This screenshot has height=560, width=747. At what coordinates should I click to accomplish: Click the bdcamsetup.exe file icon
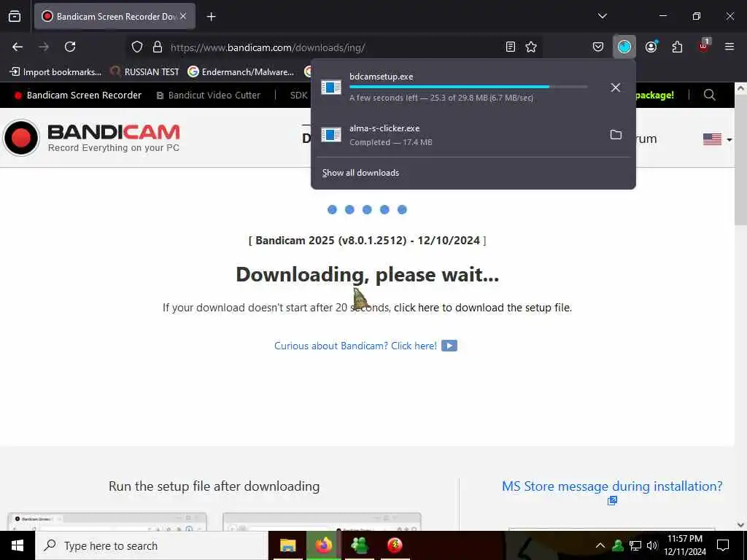[331, 87]
